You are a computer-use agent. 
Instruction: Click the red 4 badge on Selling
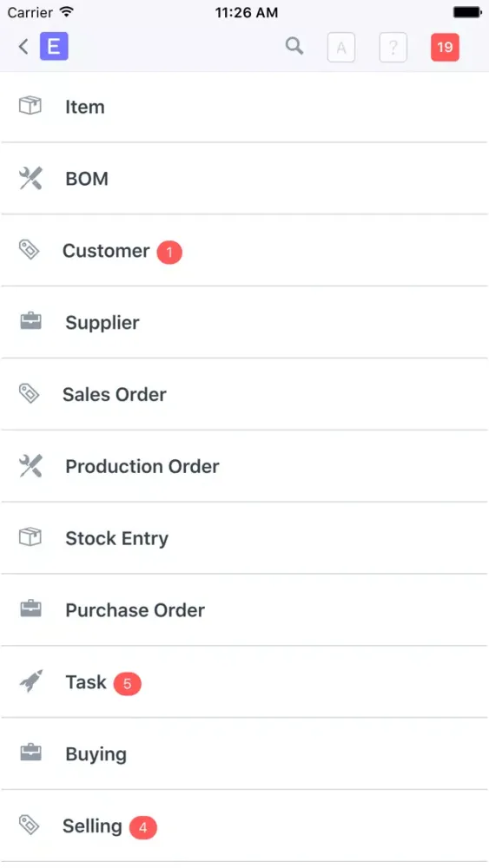[143, 828]
